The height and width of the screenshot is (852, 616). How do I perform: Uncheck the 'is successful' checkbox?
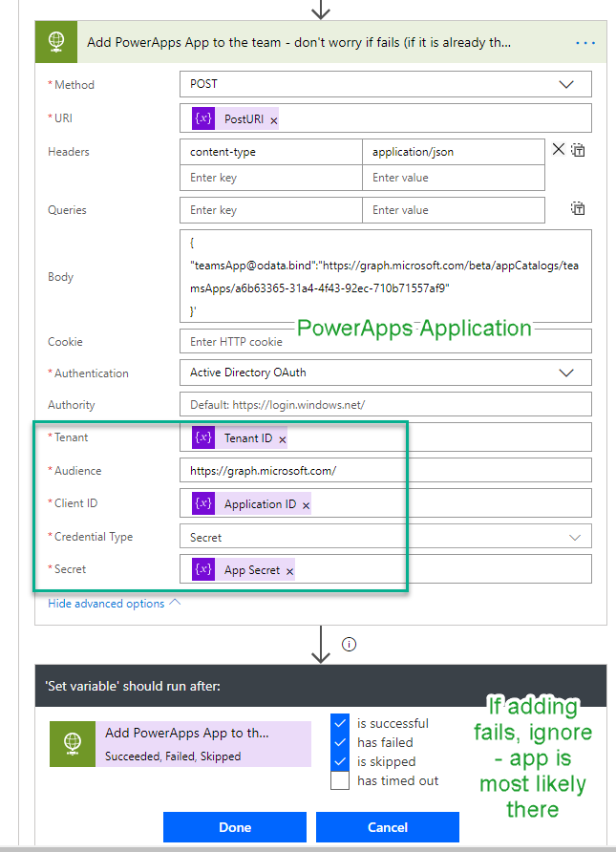click(x=340, y=723)
